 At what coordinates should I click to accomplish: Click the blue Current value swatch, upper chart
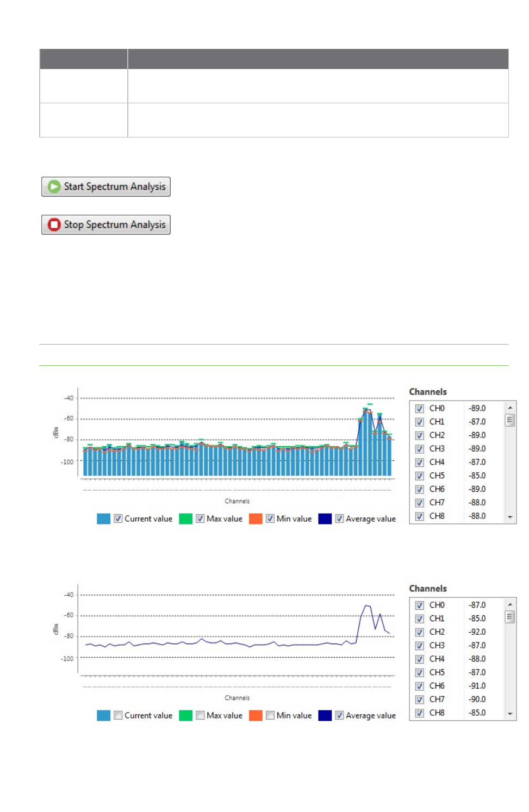103,519
